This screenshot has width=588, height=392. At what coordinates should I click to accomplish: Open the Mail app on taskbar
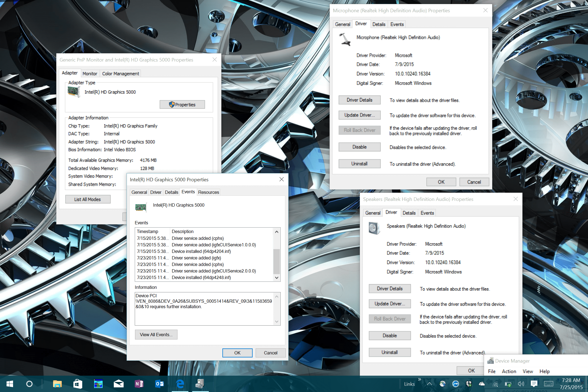coord(118,384)
